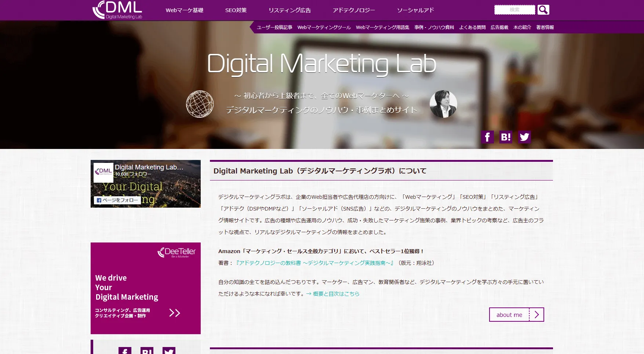Image resolution: width=644 pixels, height=354 pixels.
Task: Open the SEO対策 menu
Action: pyautogui.click(x=236, y=10)
